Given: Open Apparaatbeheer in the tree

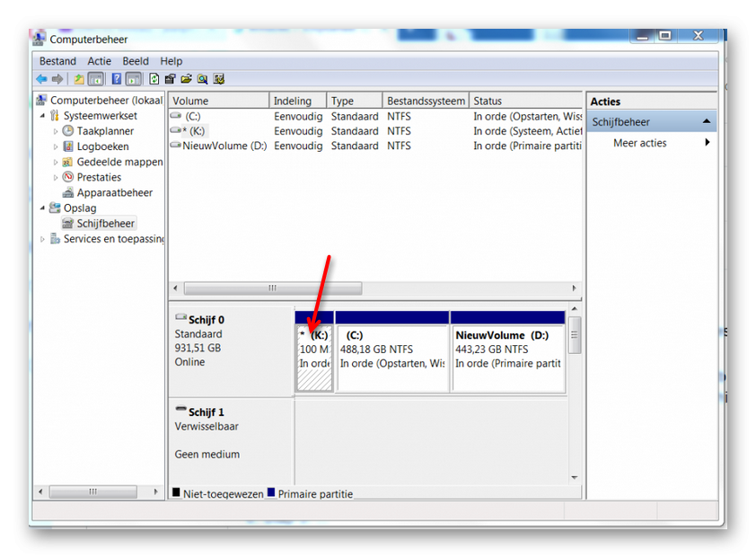Looking at the screenshot, I should [x=115, y=193].
